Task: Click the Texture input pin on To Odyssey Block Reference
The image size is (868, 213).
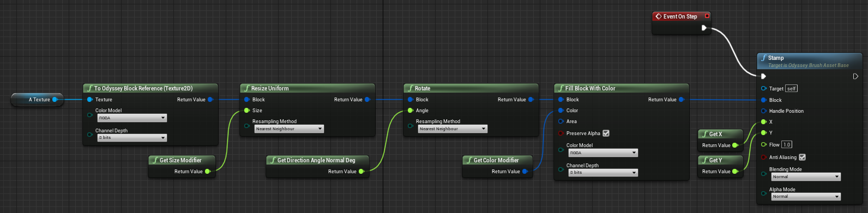Action: pyautogui.click(x=90, y=100)
